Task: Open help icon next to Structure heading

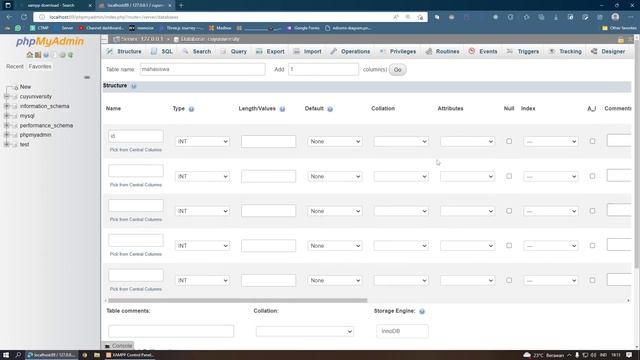Action: tap(133, 86)
